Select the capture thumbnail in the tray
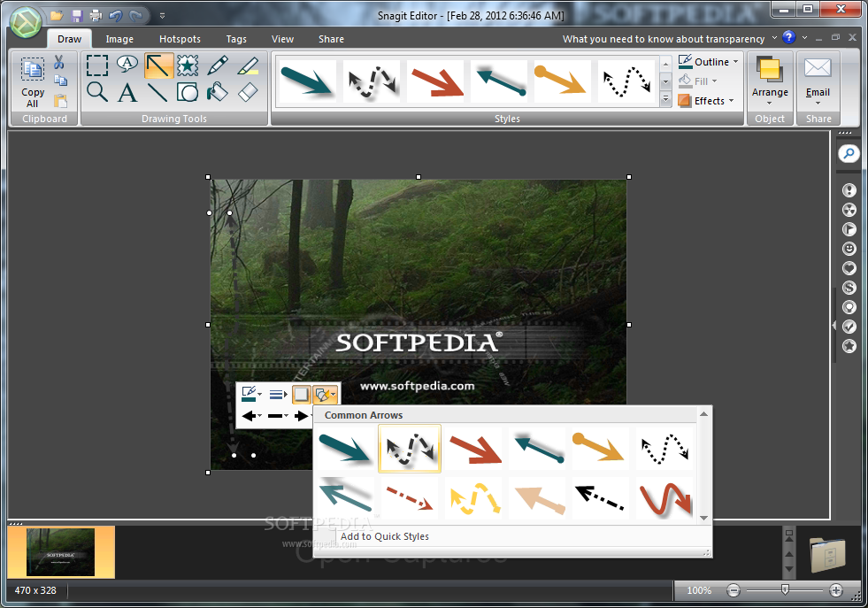Screen dimensions: 868x608 click(x=60, y=551)
